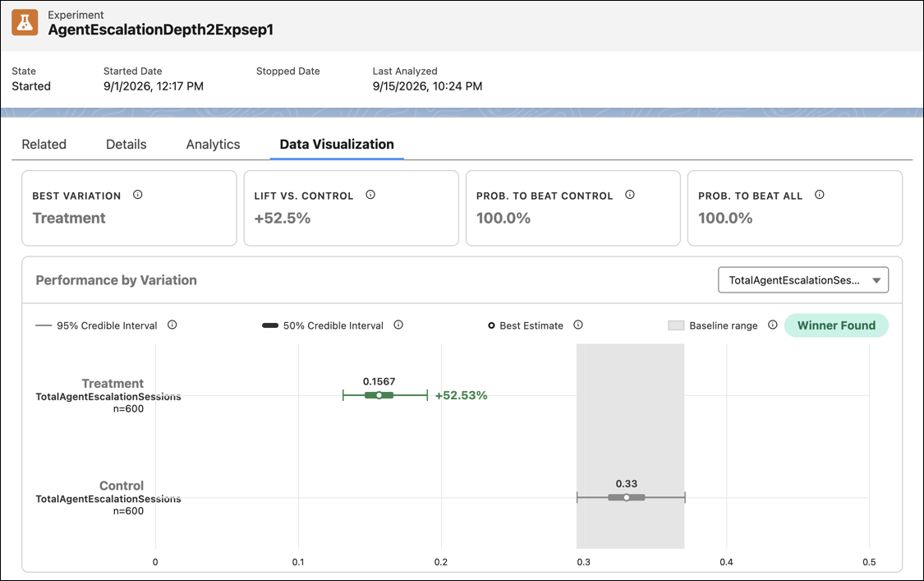
Task: Show info for 50% Credible Interval legend
Action: tap(398, 325)
